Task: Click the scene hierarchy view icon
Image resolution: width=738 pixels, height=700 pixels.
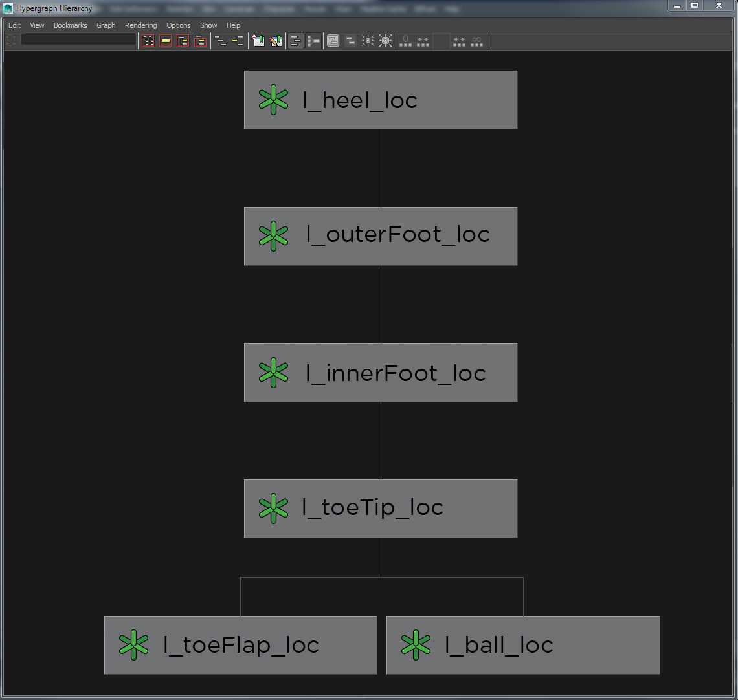Action: pyautogui.click(x=220, y=41)
